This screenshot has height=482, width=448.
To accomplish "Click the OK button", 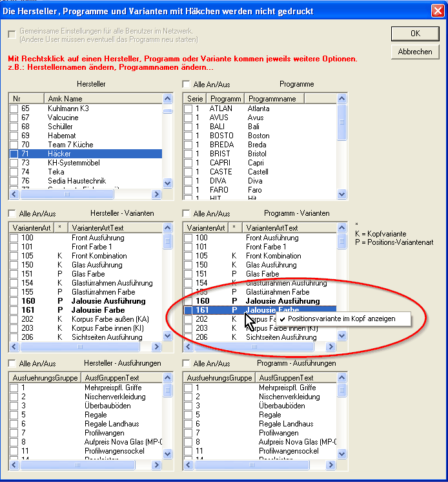I will click(415, 34).
